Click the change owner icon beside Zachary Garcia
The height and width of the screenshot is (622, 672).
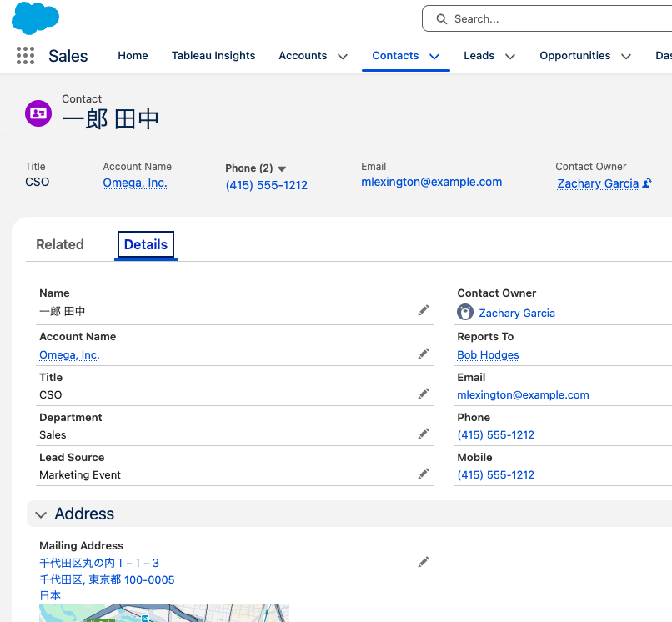647,183
